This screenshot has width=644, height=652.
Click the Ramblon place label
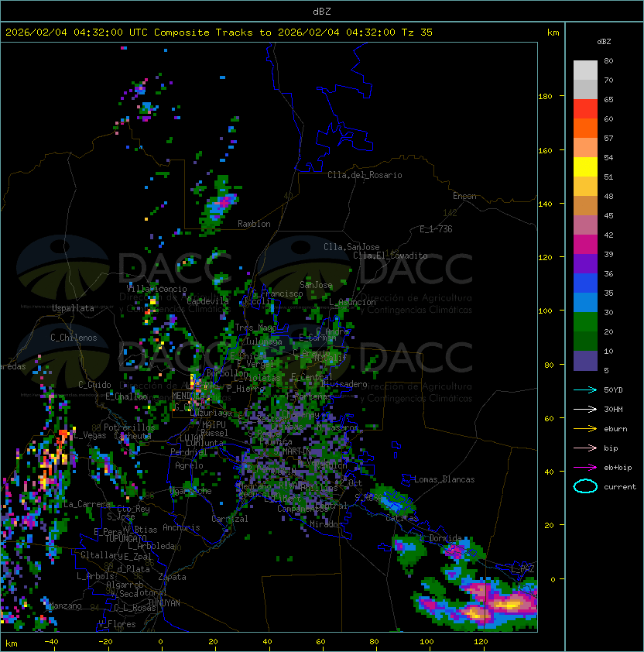(x=254, y=224)
